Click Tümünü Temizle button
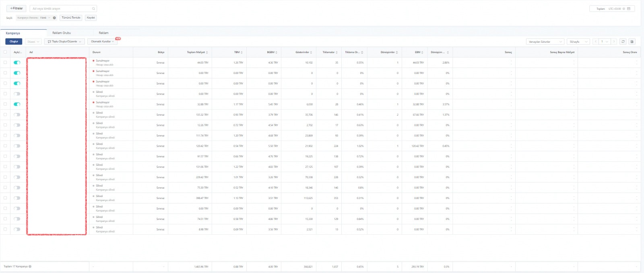Image resolution: width=644 pixels, height=273 pixels. tap(71, 18)
